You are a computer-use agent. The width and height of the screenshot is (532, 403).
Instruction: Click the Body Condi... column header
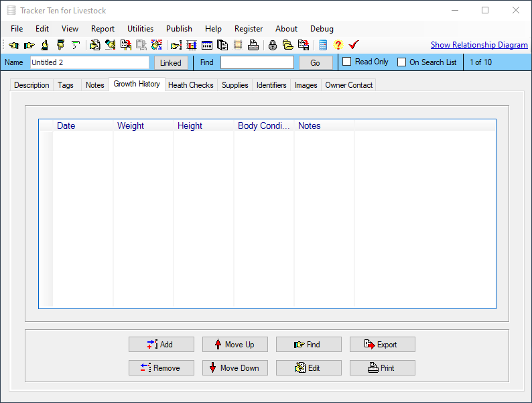tap(264, 125)
